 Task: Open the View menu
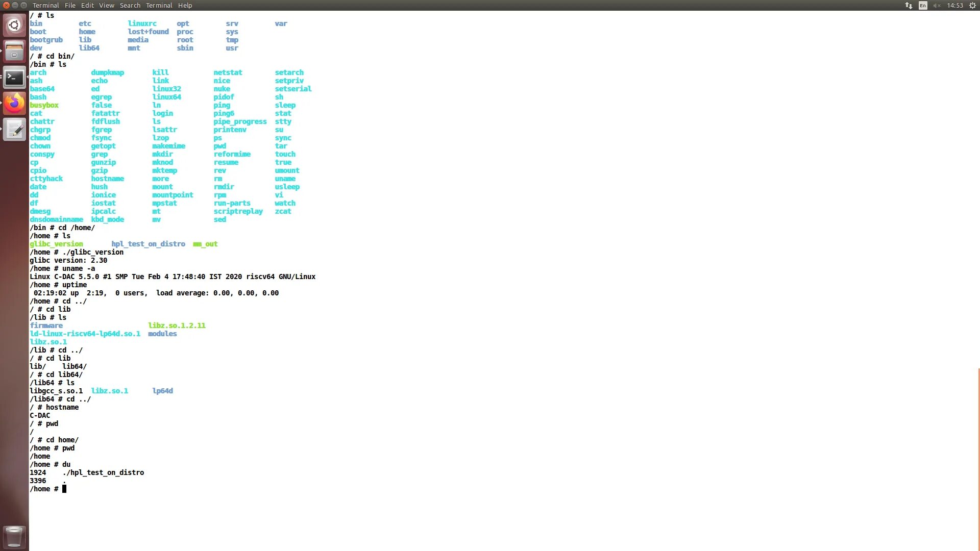[x=107, y=6]
